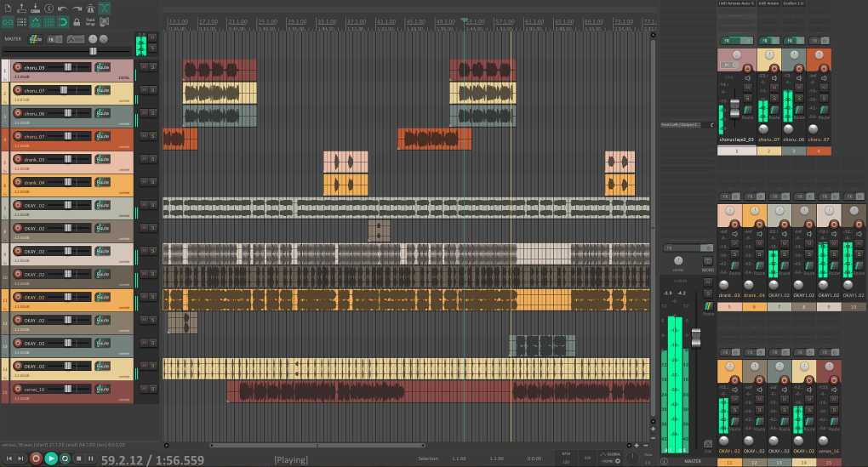Open project settings info icon
The image size is (868, 467).
pos(49,9)
